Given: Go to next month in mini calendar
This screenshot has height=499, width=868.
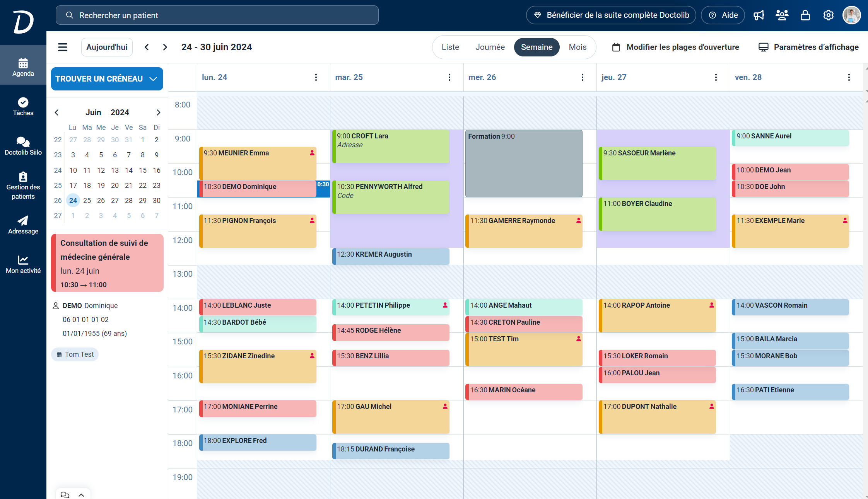Looking at the screenshot, I should click(158, 112).
